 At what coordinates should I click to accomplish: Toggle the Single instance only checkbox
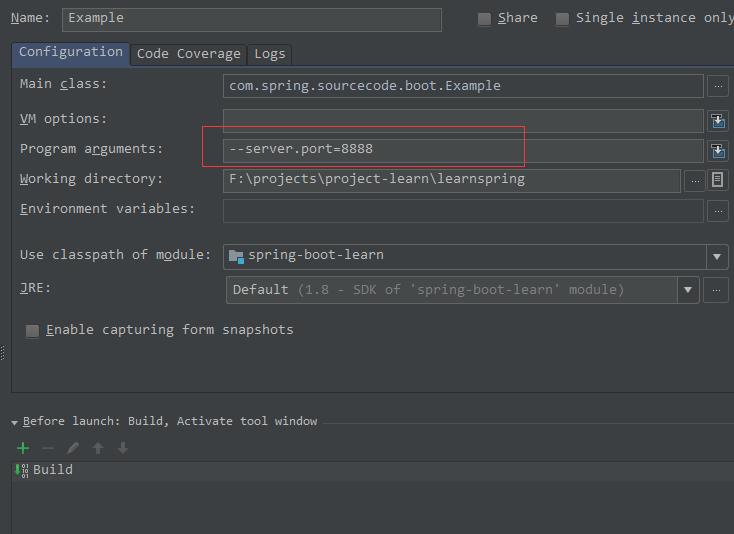(562, 19)
